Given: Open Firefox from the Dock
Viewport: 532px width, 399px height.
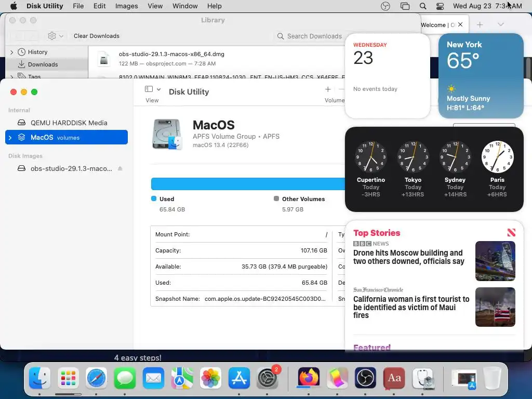Looking at the screenshot, I should [309, 377].
